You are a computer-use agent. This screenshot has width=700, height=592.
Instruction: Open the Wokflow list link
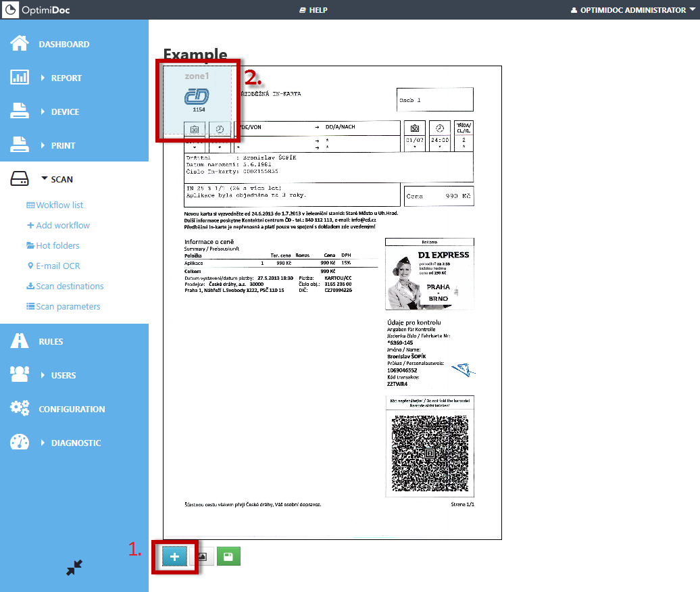tap(59, 205)
